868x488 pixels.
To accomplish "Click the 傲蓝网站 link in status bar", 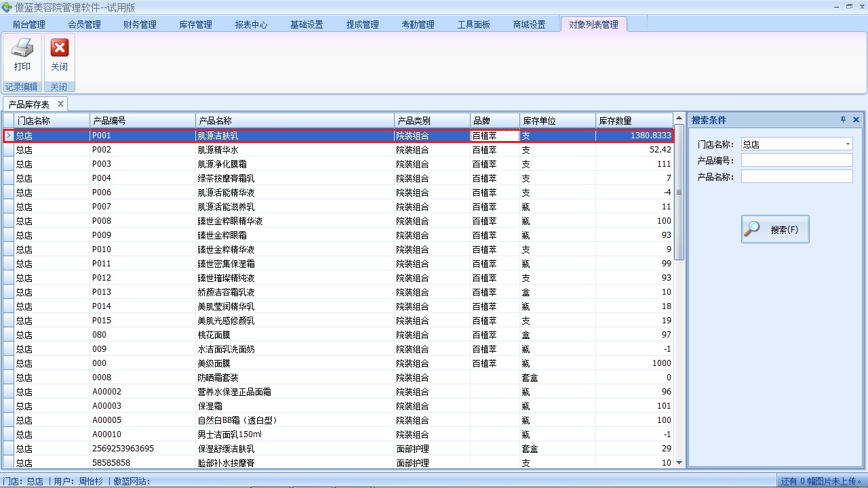I will pos(131,483).
